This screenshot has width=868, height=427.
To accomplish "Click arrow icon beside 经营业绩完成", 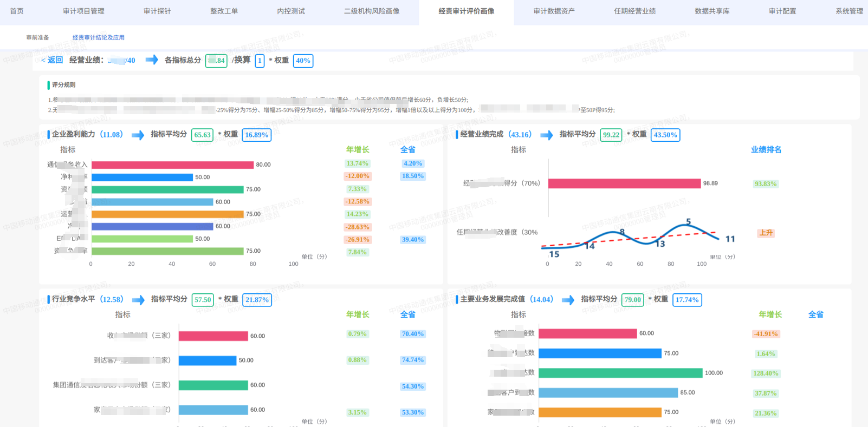I will [547, 135].
